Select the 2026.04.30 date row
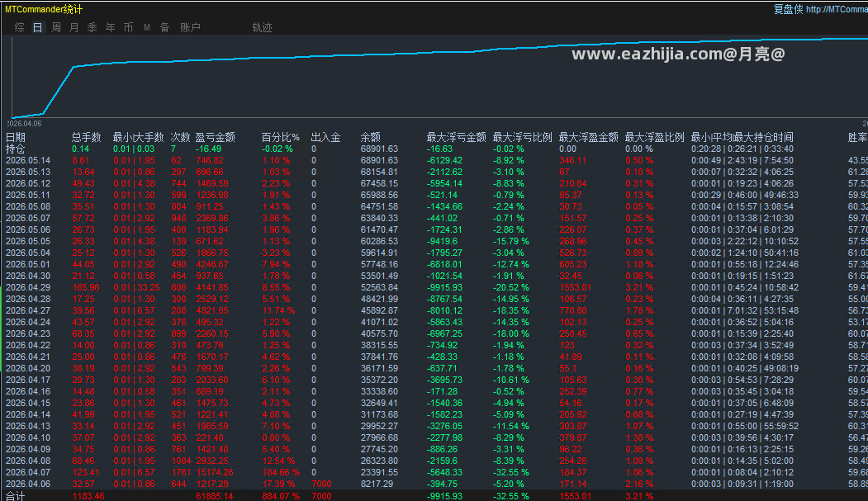 (28, 276)
